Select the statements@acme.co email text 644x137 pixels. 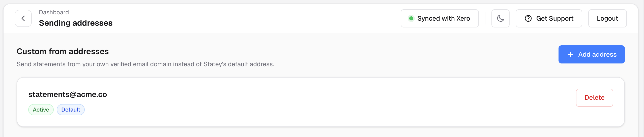click(68, 94)
